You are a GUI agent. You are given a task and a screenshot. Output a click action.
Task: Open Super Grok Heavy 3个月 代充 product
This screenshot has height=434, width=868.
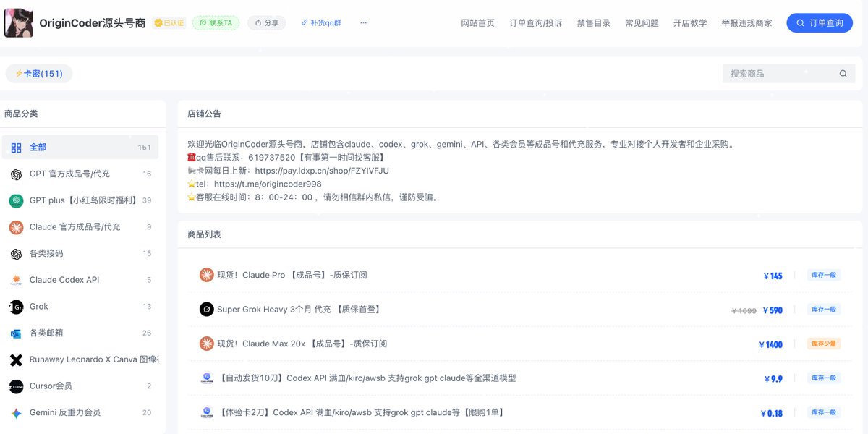[299, 310]
